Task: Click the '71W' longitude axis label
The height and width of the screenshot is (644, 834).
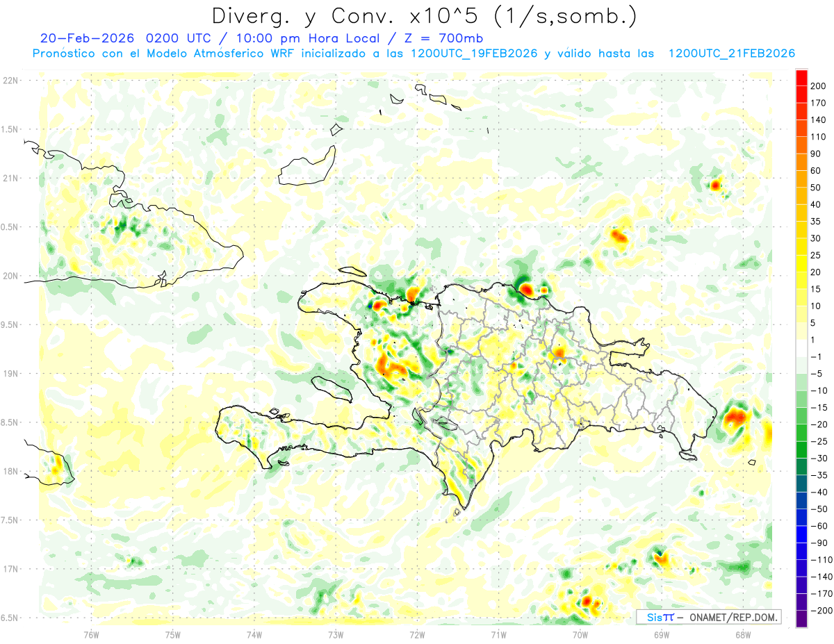Action: coord(498,634)
